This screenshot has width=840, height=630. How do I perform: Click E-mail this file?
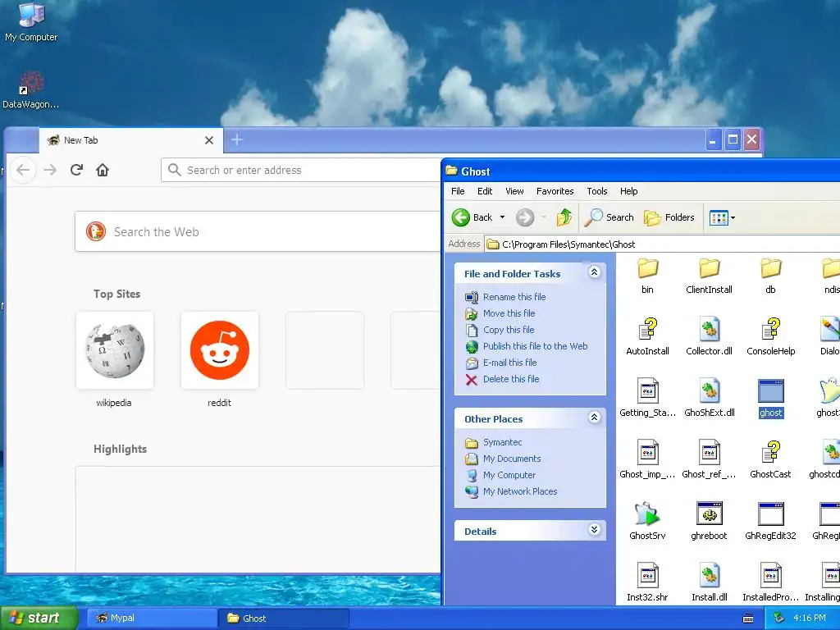coord(509,363)
